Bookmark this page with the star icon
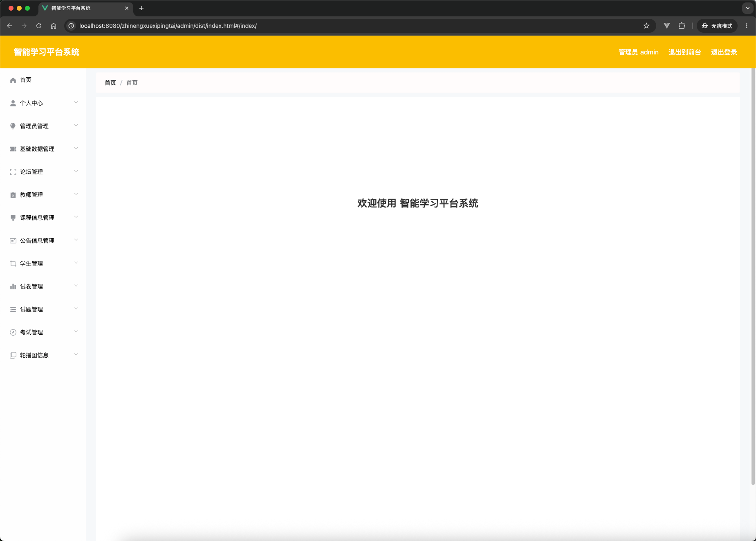This screenshot has height=541, width=756. [646, 26]
